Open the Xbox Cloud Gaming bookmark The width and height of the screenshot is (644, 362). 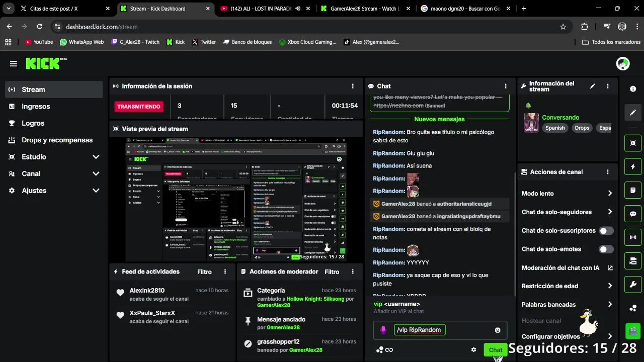pos(307,42)
